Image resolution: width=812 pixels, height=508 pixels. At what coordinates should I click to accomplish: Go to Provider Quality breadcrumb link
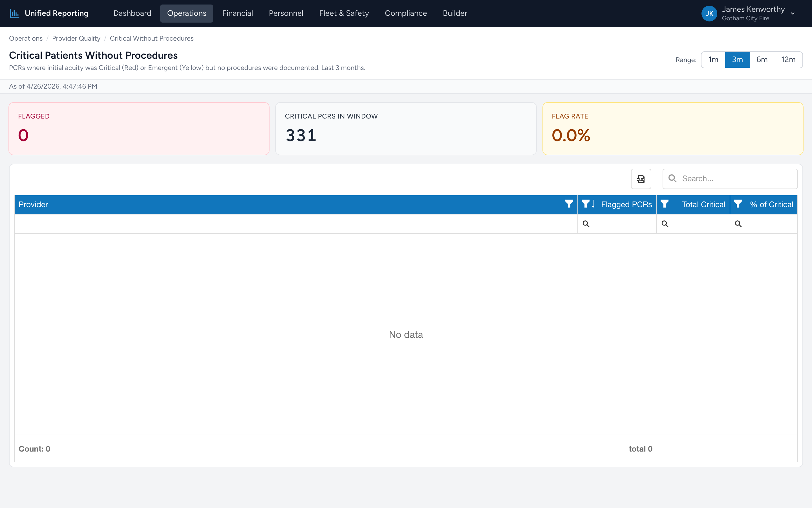click(x=76, y=38)
